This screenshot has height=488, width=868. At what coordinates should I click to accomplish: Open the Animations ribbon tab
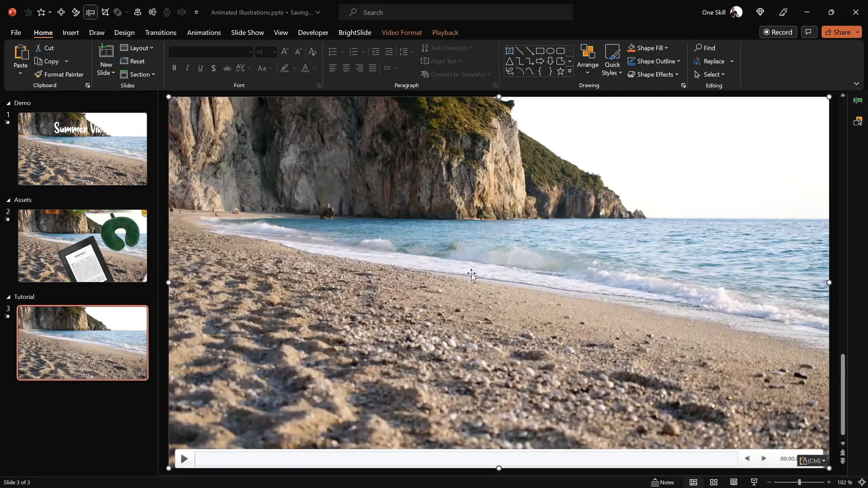tap(204, 33)
